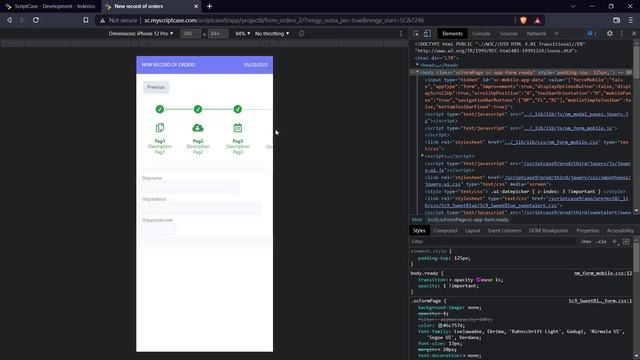The image size is (640, 360).
Task: Switch to the Elements tab
Action: click(452, 33)
